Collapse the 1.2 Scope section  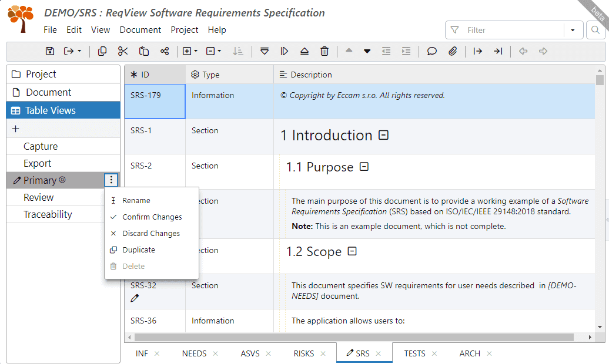[x=352, y=251]
